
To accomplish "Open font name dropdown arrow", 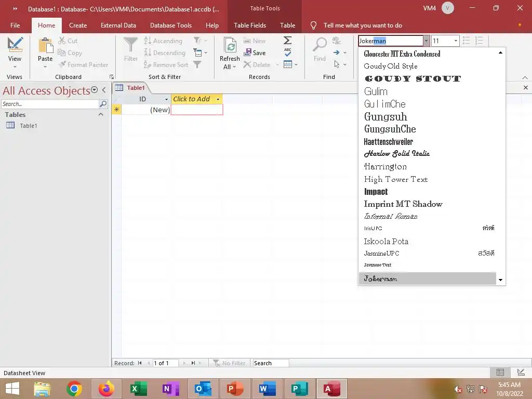I will (x=426, y=41).
